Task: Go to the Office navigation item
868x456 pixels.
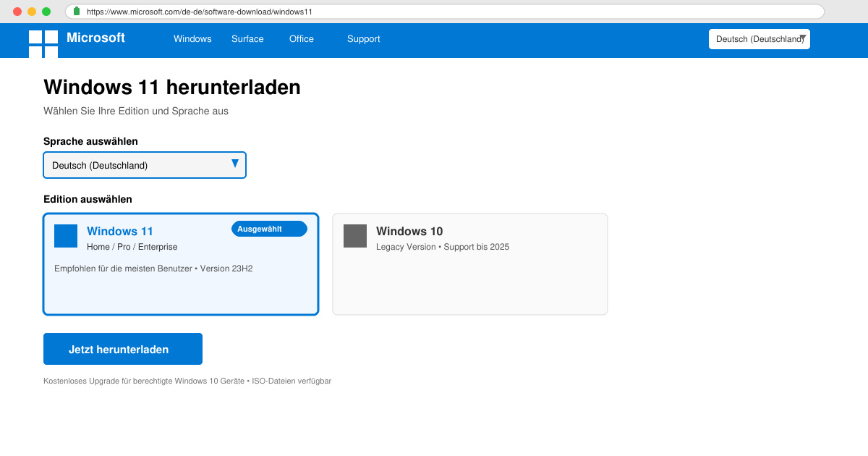Action: point(302,39)
